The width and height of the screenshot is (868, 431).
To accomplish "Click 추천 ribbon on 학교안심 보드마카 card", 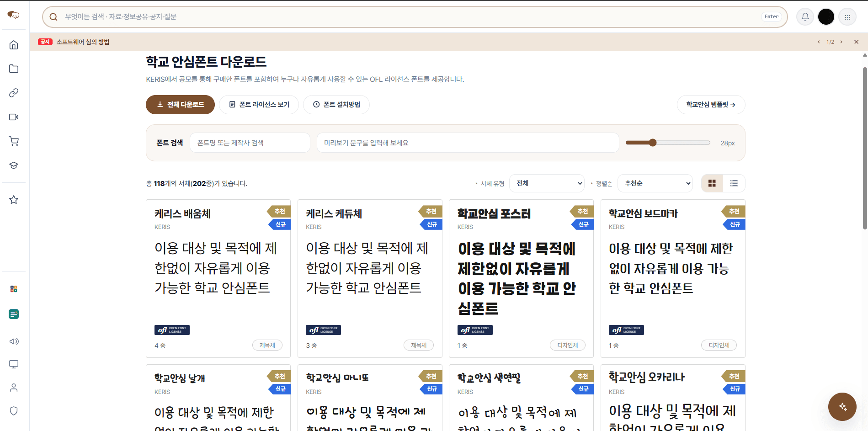I will pos(734,211).
